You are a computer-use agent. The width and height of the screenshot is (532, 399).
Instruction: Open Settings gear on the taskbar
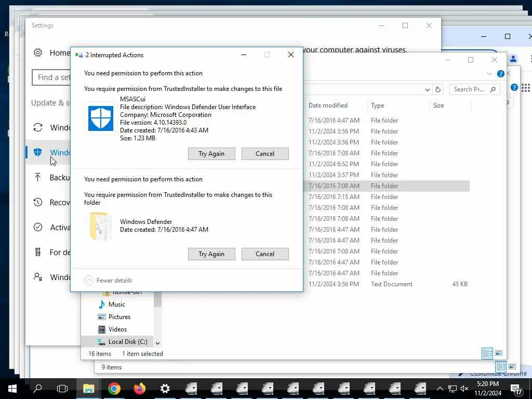click(165, 389)
